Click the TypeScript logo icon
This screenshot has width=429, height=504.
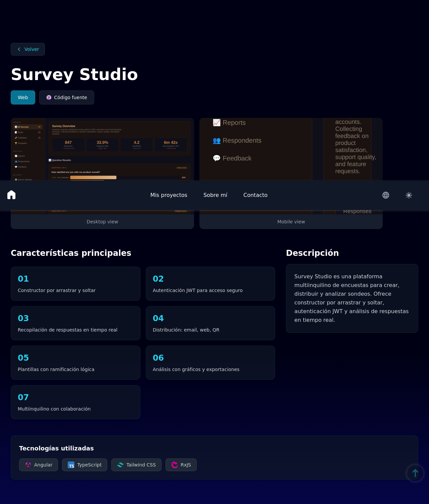71,465
